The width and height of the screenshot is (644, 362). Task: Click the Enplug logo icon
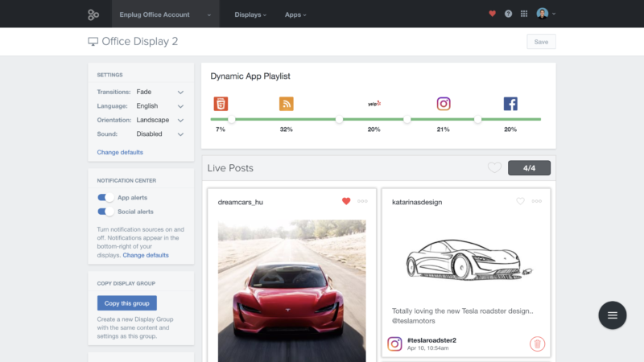coord(93,14)
